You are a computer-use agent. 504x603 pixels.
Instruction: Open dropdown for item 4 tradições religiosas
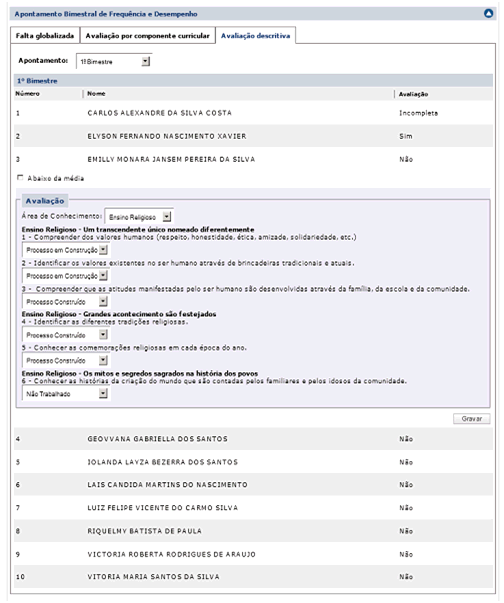pyautogui.click(x=66, y=335)
